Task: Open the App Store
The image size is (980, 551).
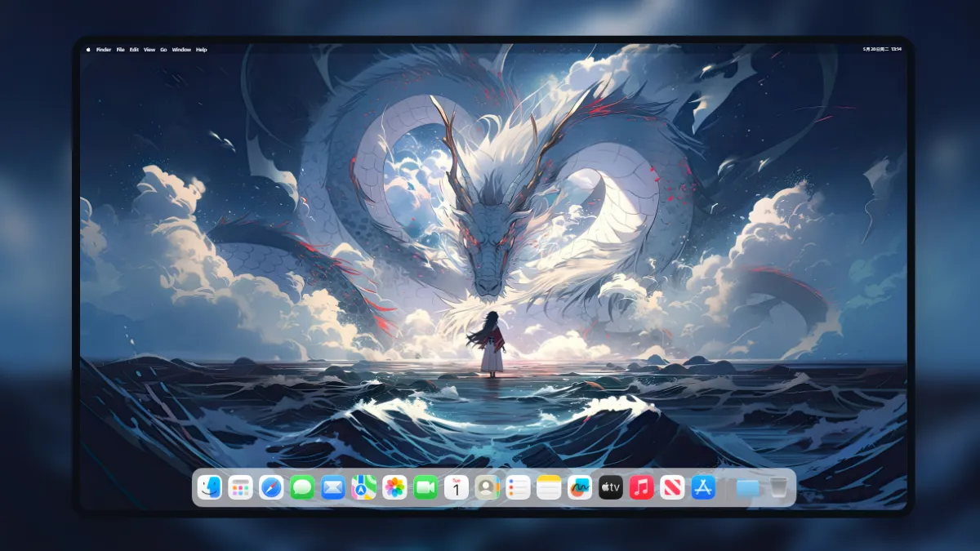Action: 703,488
